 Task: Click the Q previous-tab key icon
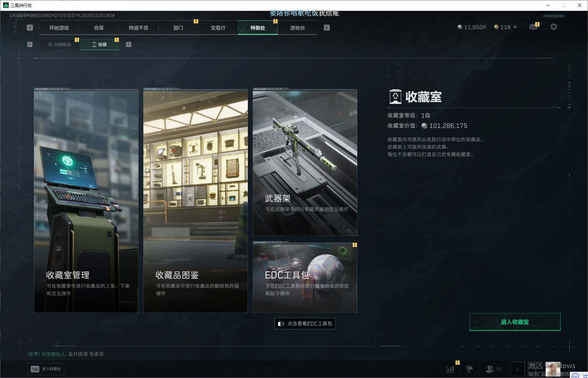(x=30, y=28)
